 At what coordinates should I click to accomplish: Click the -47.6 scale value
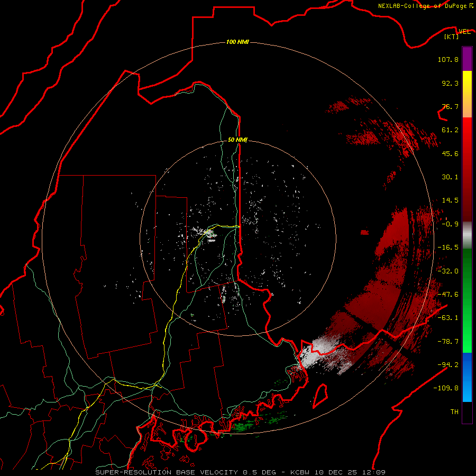[x=448, y=295]
